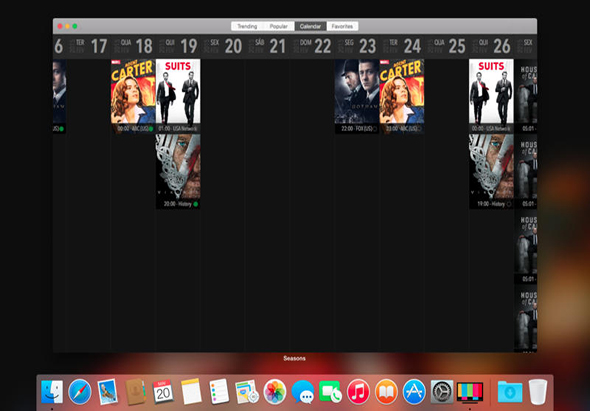Select SEX 20 date header
Screen dimensions: 590x411
[223, 46]
